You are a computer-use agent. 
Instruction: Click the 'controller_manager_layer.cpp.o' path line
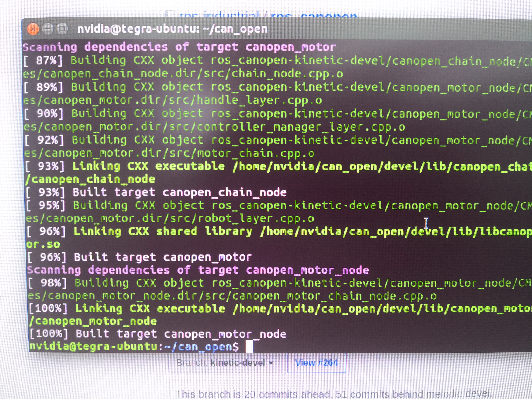215,127
